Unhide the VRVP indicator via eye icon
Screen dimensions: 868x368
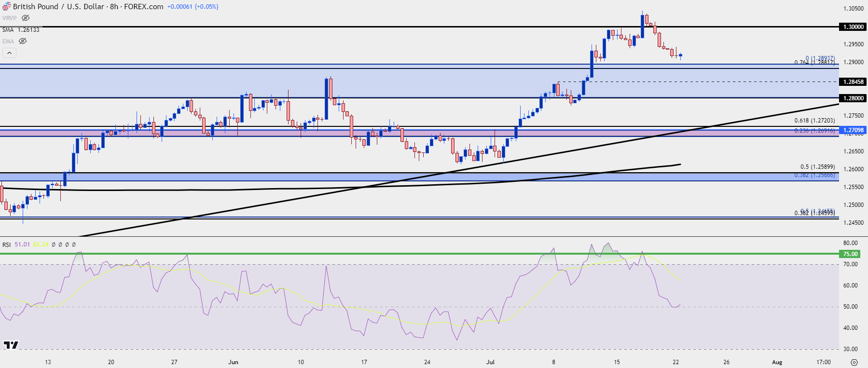pyautogui.click(x=26, y=18)
